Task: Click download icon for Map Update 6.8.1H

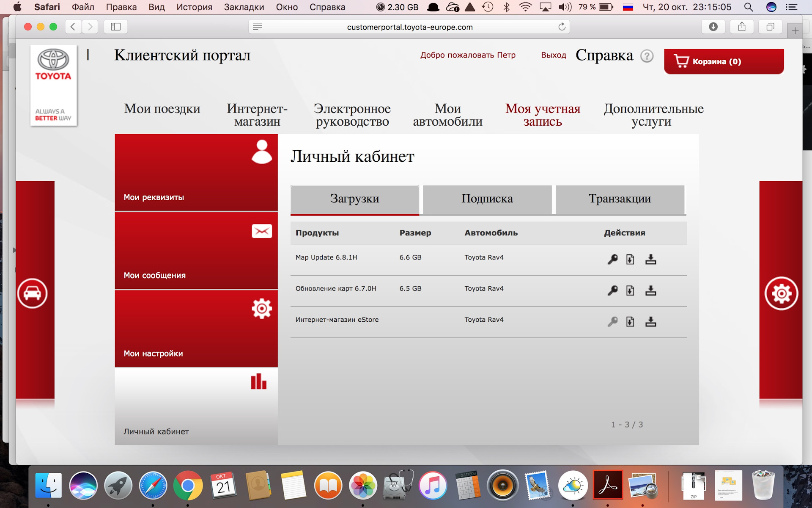Action: 650,260
